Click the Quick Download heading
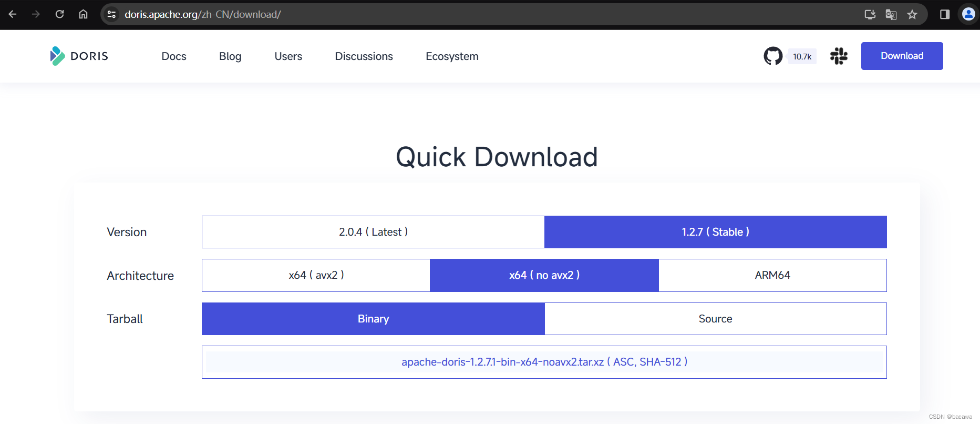 coord(497,157)
